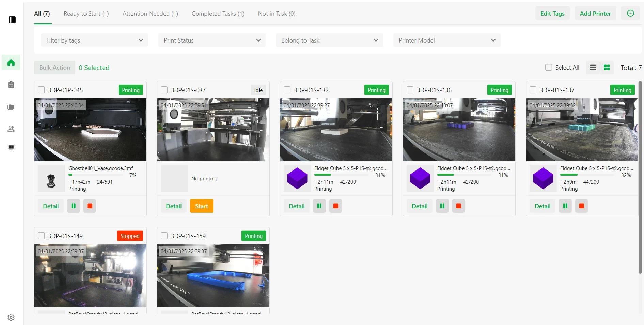Open the Users section in the sidebar
This screenshot has height=325, width=644.
pyautogui.click(x=11, y=129)
